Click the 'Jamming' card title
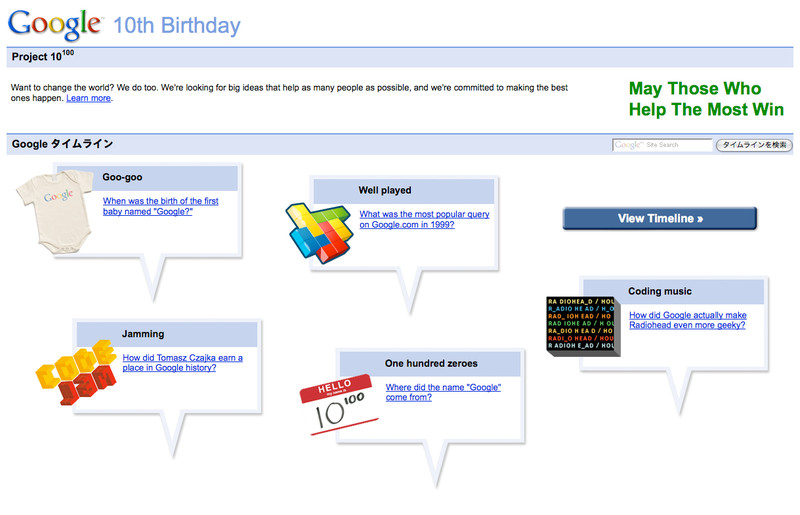Viewport: 800px width, 515px height. pos(143,334)
